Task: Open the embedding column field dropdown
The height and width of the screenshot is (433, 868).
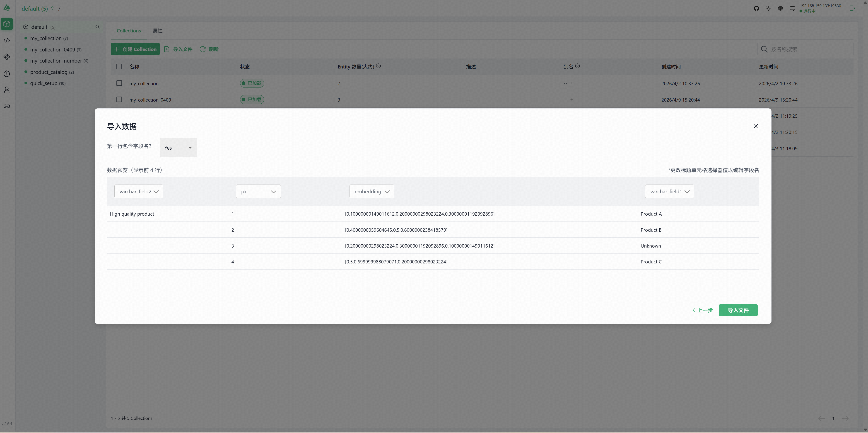Action: click(372, 192)
